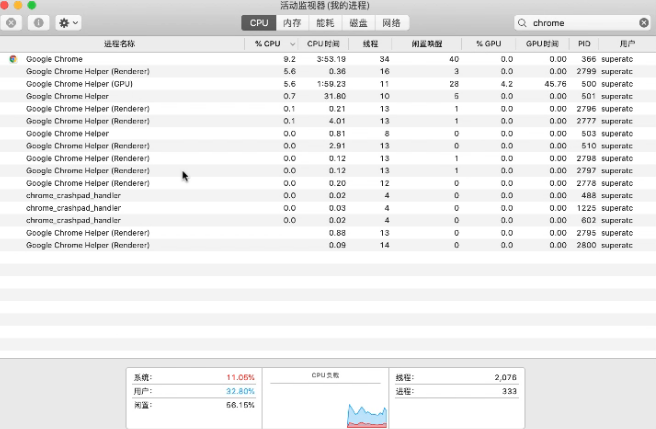Click the 进程 333 count

[x=456, y=391]
